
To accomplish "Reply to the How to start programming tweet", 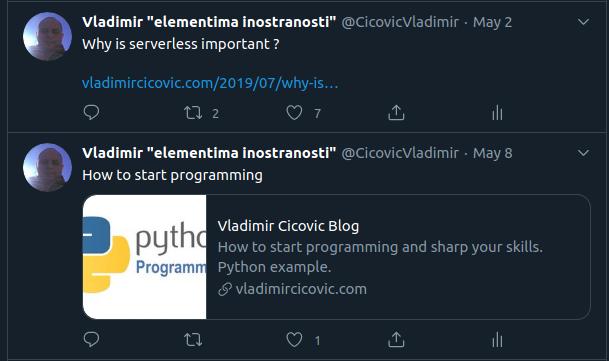I will point(91,340).
